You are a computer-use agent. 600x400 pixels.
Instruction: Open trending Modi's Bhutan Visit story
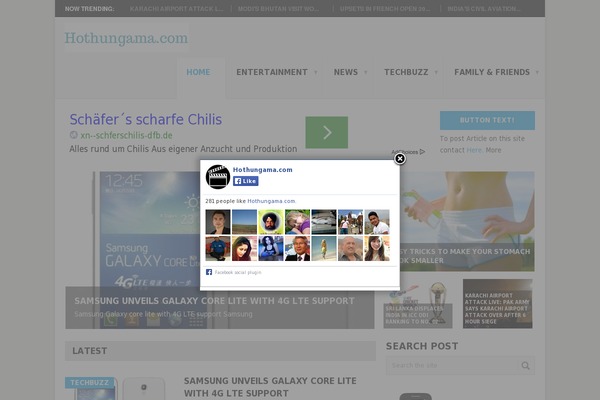pos(278,9)
